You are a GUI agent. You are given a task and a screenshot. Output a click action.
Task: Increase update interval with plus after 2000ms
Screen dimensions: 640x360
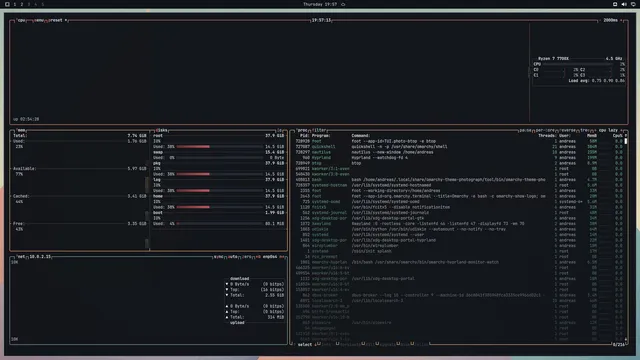click(622, 20)
